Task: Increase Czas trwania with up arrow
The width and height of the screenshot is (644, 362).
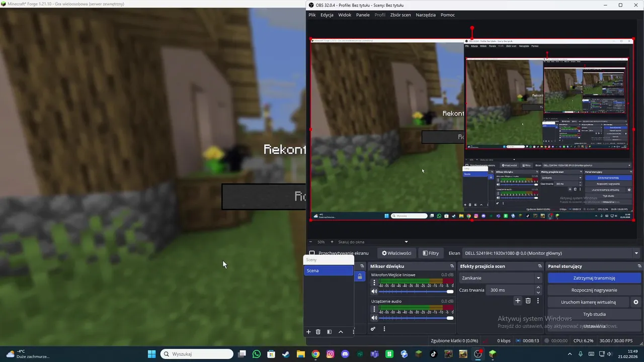Action: coord(538,288)
